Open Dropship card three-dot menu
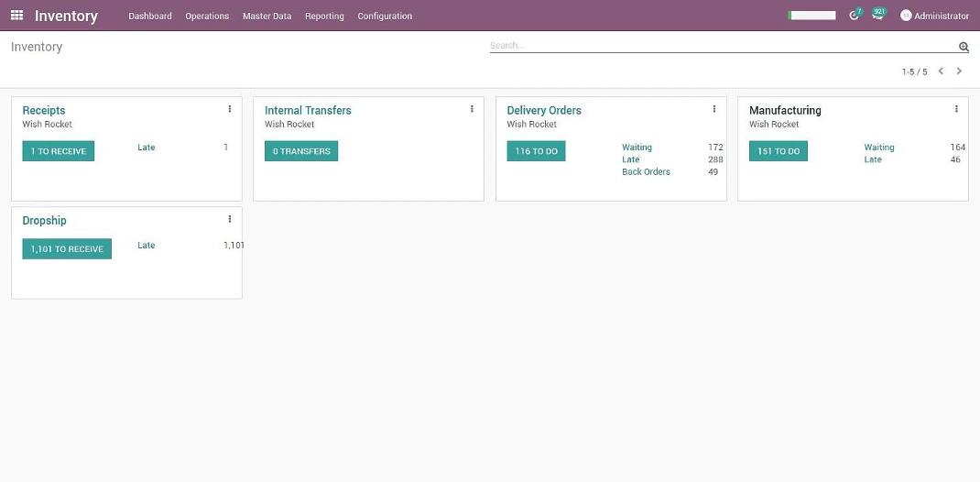The width and height of the screenshot is (980, 482). (229, 219)
